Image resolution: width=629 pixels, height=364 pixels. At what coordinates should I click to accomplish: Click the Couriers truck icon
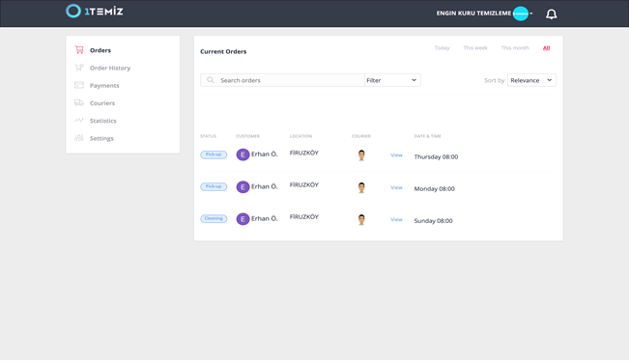point(79,102)
